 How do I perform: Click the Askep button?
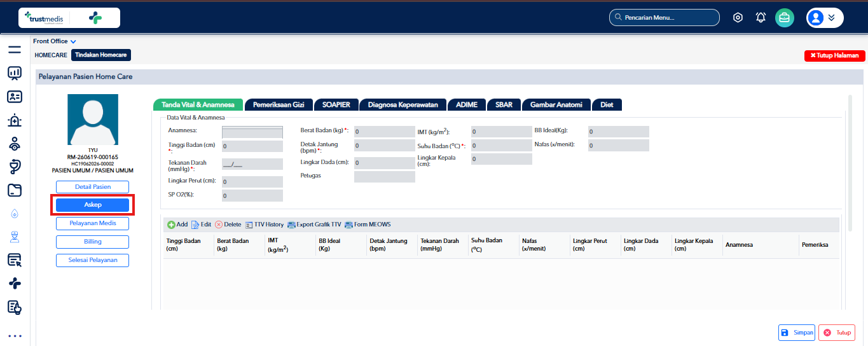[93, 205]
